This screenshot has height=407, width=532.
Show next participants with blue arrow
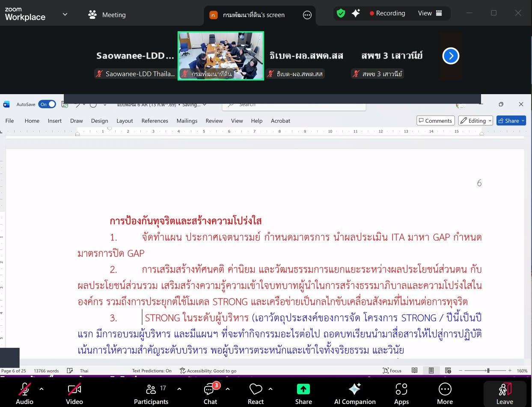(451, 56)
